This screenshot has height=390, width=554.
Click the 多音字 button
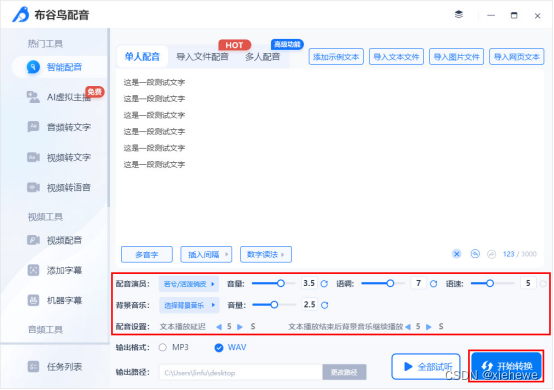click(x=147, y=254)
